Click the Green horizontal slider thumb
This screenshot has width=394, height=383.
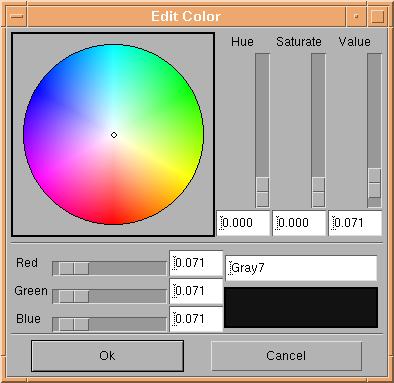tap(74, 296)
